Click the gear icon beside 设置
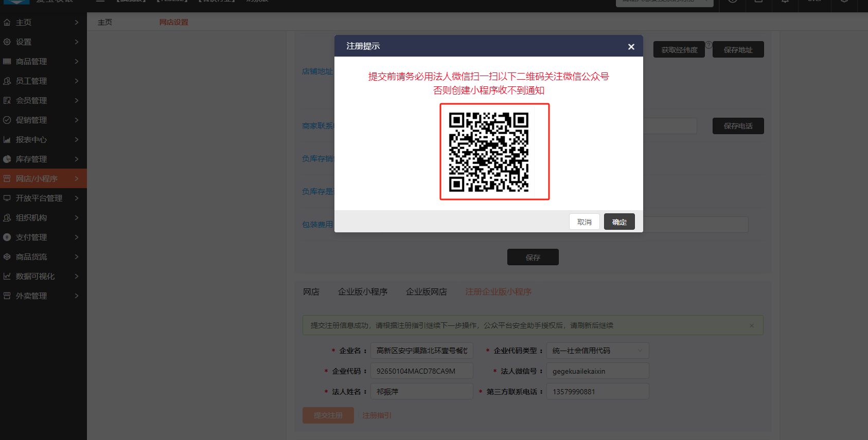This screenshot has height=440, width=868. click(x=7, y=42)
